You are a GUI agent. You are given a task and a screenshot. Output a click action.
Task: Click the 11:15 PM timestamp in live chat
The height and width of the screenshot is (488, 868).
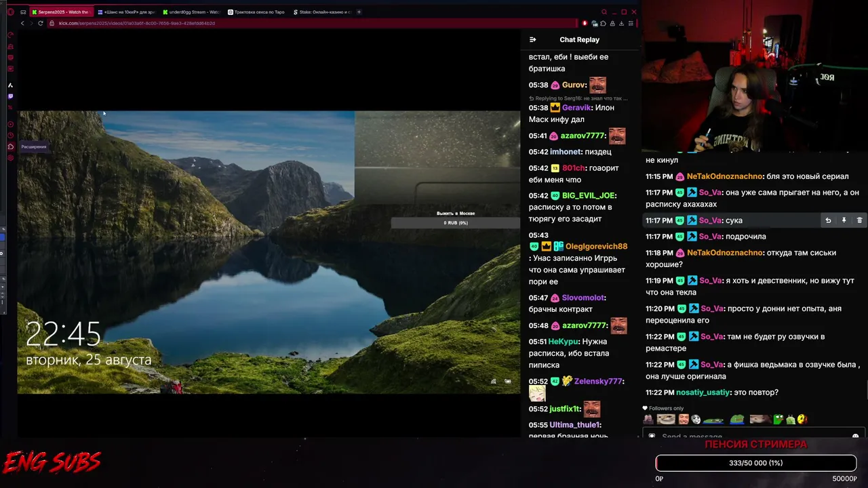pyautogui.click(x=659, y=176)
